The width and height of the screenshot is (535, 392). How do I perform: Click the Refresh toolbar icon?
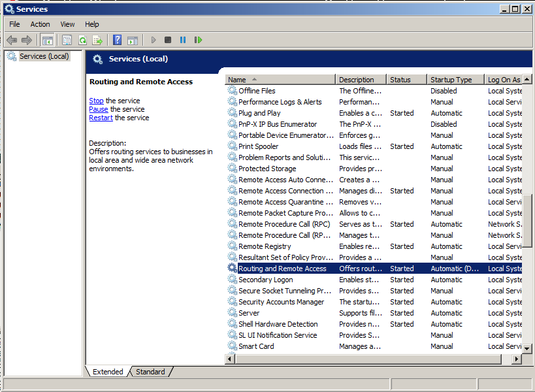point(82,40)
